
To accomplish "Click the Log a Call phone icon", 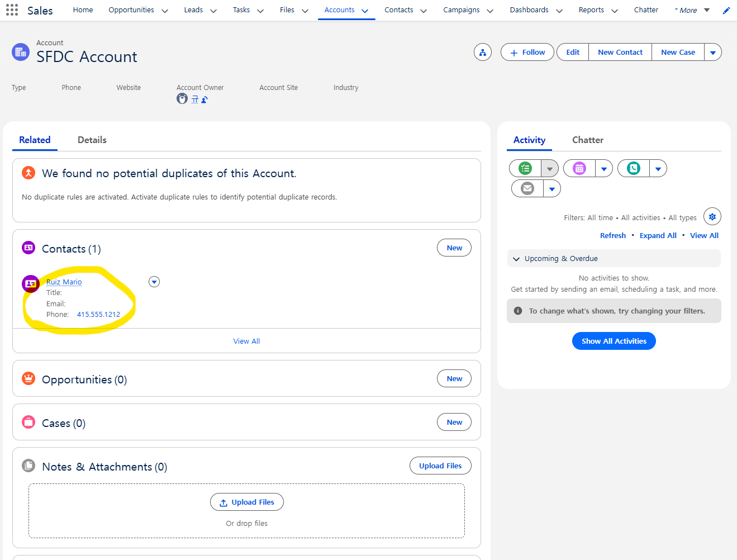I will [634, 168].
